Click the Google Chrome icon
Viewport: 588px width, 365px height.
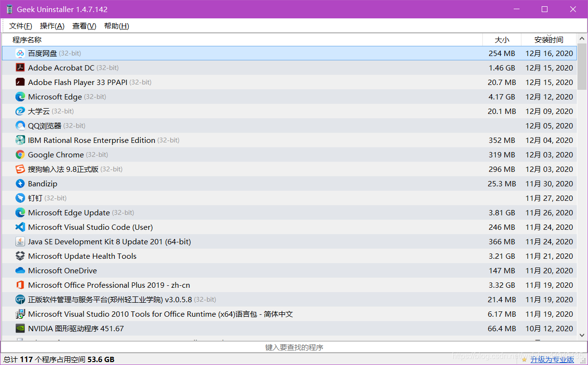coord(20,154)
